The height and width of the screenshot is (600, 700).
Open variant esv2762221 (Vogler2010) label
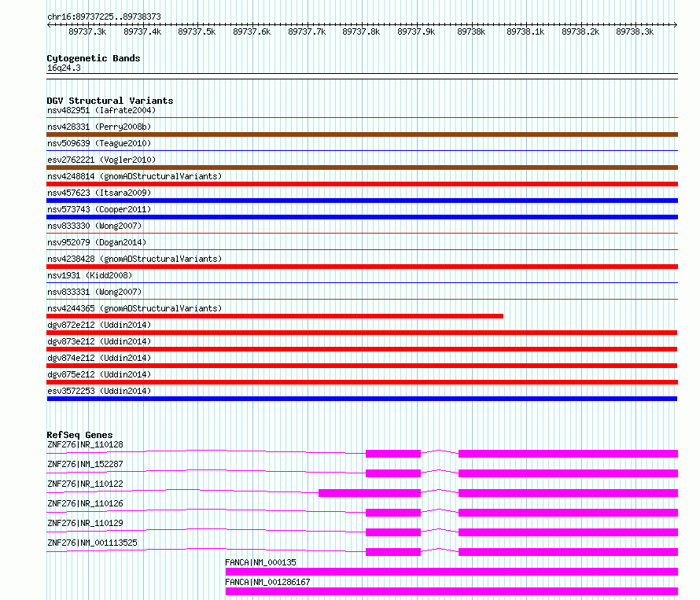pyautogui.click(x=101, y=160)
